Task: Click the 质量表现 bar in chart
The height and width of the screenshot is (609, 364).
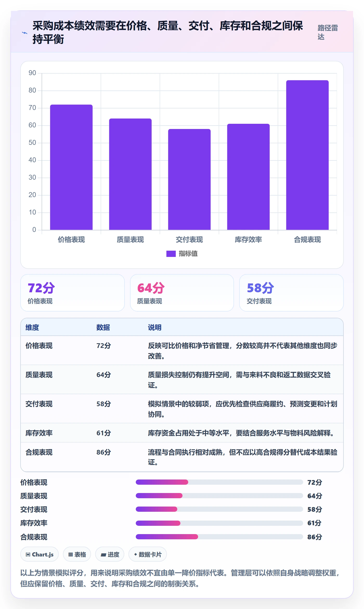Action: (130, 174)
